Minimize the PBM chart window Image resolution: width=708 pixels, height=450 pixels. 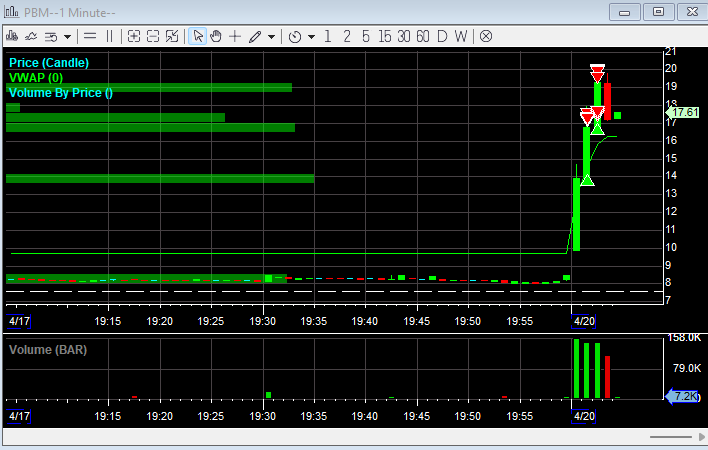[624, 12]
